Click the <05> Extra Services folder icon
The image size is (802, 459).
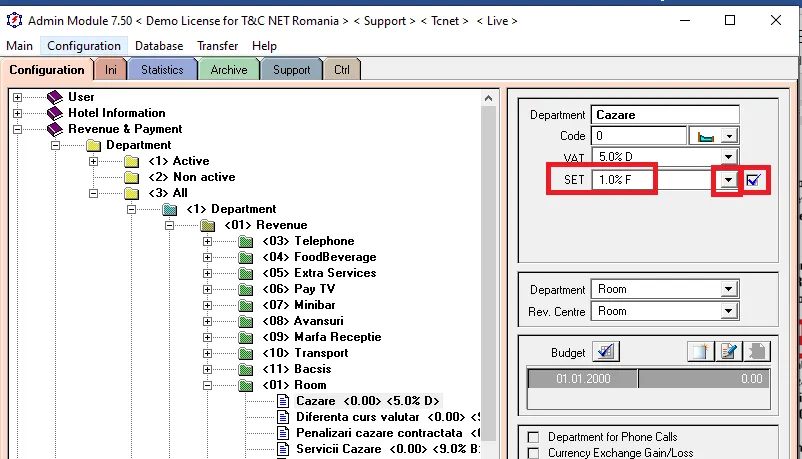click(246, 273)
